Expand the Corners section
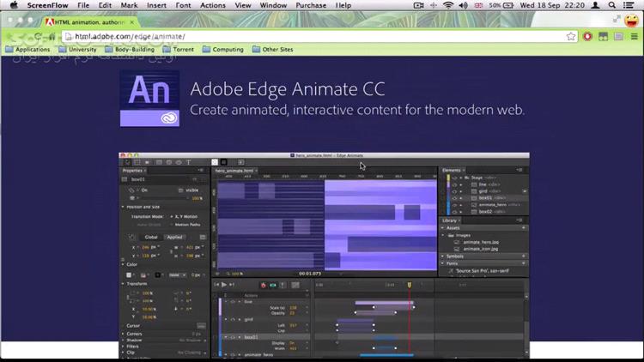Viewport: 644px width, 362px height. pyautogui.click(x=123, y=334)
